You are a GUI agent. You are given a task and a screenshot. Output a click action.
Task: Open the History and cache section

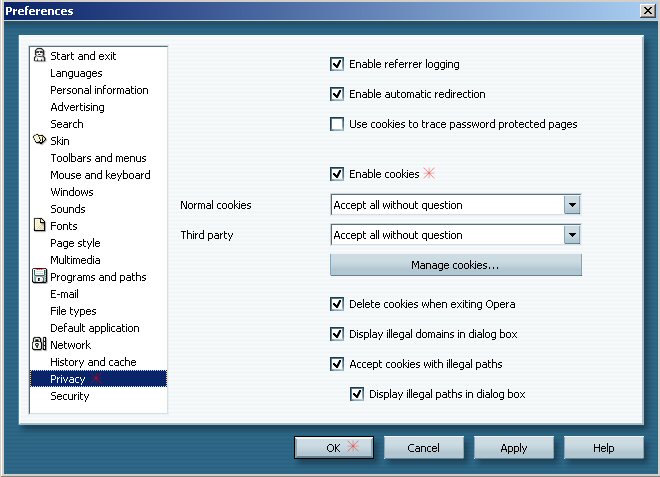93,362
